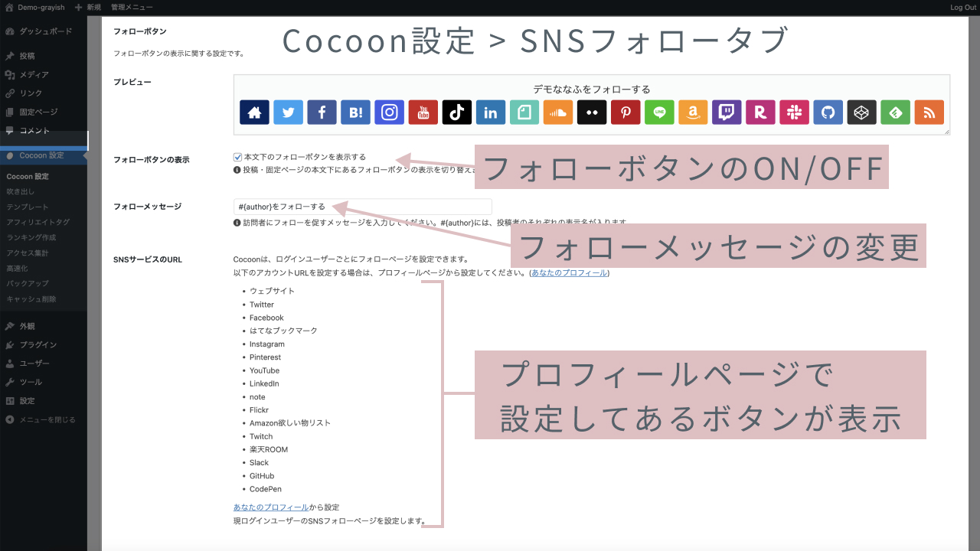Click the 楽天ROOM list entry
980x551 pixels.
(269, 449)
